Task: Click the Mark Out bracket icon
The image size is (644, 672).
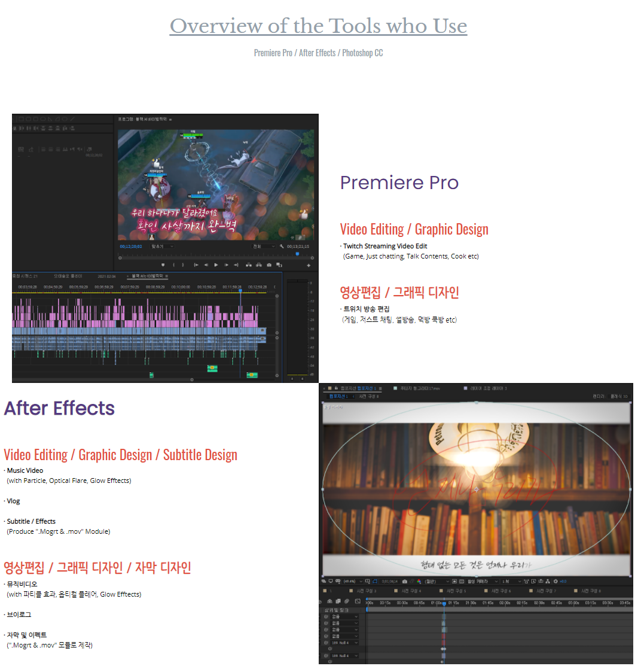Action: click(x=183, y=265)
